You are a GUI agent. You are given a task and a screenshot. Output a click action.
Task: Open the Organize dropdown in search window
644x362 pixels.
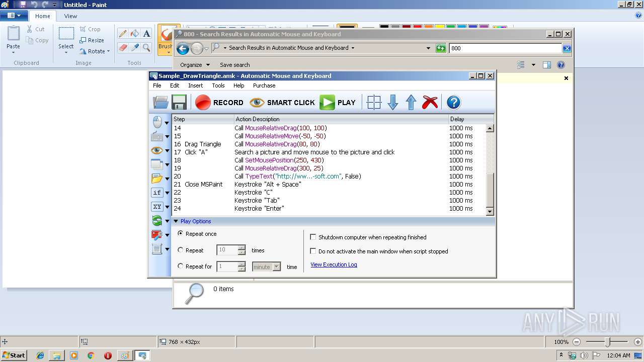pyautogui.click(x=195, y=65)
